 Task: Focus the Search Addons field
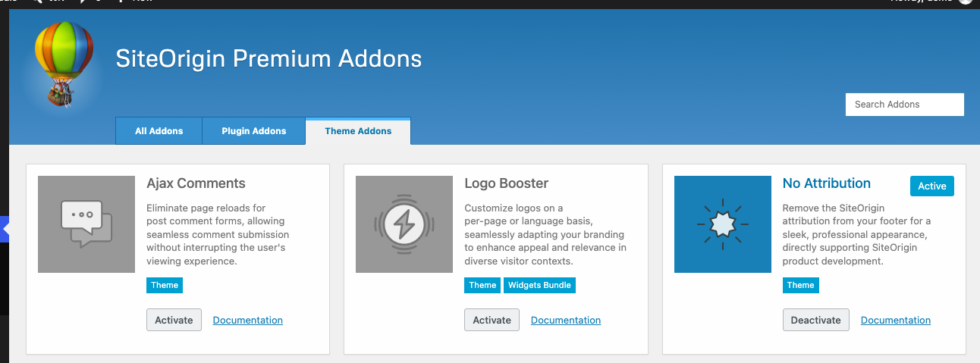905,105
